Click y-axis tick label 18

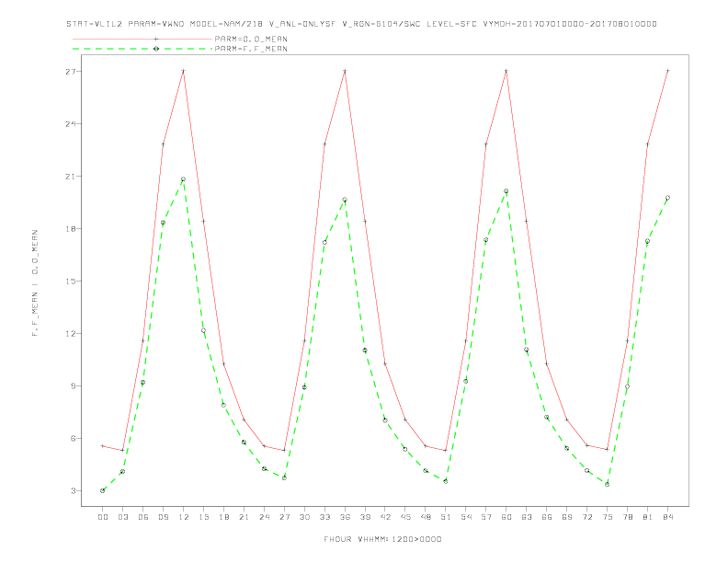click(70, 228)
